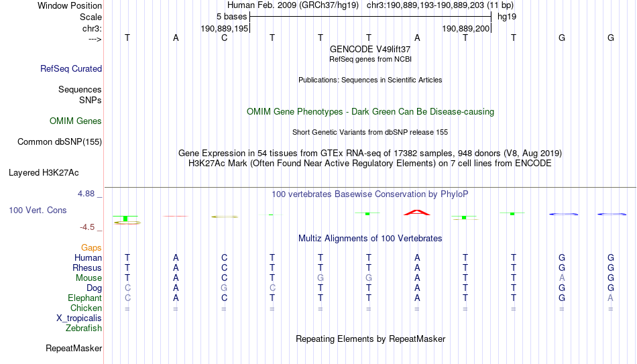Click the 190,889,200 ruler coordinate
The height and width of the screenshot is (364, 637).
point(465,29)
